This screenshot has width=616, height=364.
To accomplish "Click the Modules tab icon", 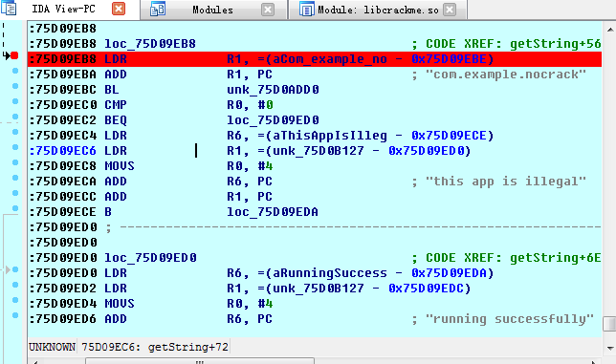I will pos(158,9).
